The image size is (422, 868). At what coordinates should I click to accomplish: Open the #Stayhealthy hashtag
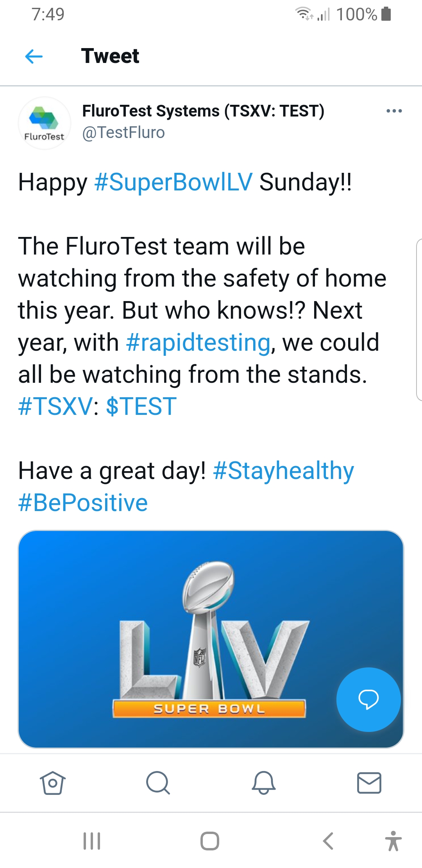(284, 471)
